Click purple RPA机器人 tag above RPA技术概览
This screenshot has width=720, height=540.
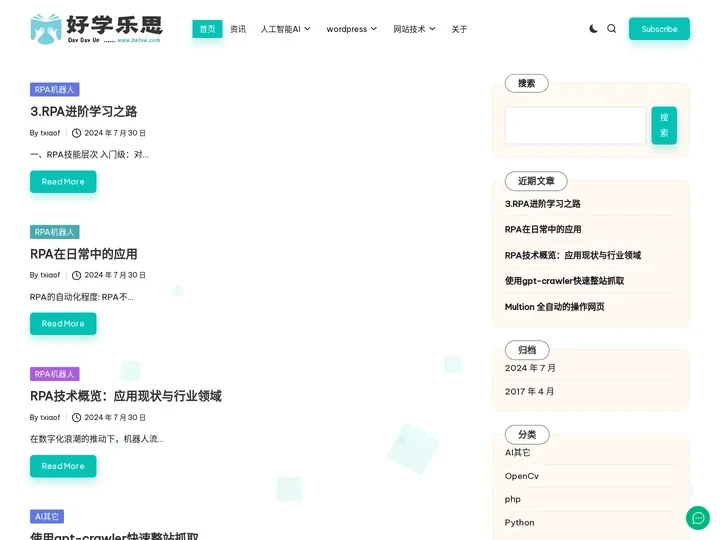click(55, 374)
